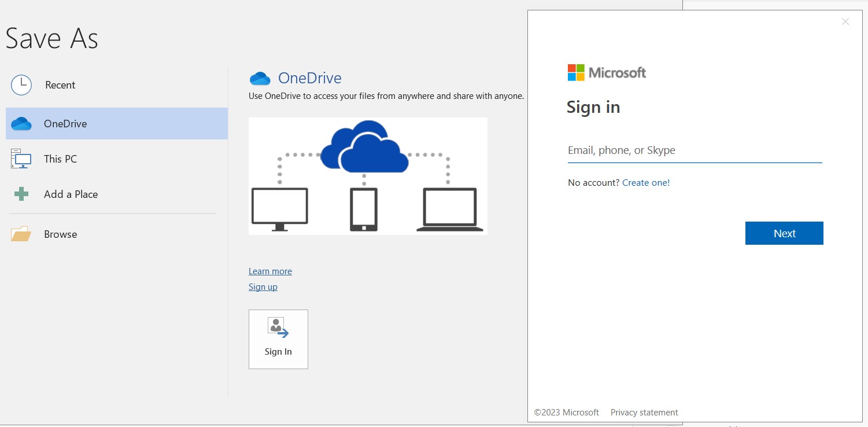Close the Microsoft sign-in dialog
868x427 pixels.
[x=845, y=21]
